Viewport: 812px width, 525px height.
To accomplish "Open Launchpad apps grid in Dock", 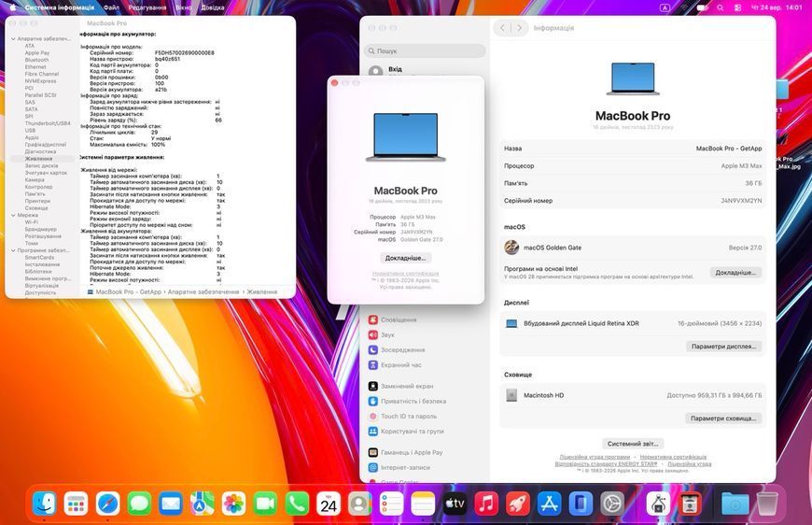I will click(77, 504).
